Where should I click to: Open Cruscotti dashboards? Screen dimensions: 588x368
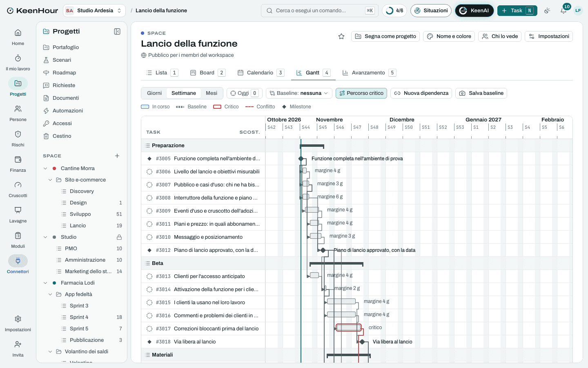point(18,189)
